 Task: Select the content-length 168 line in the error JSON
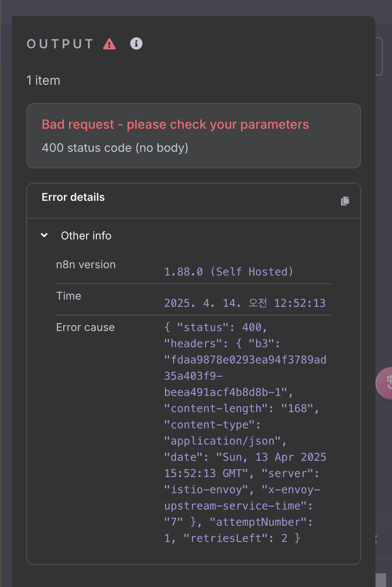[x=242, y=409]
